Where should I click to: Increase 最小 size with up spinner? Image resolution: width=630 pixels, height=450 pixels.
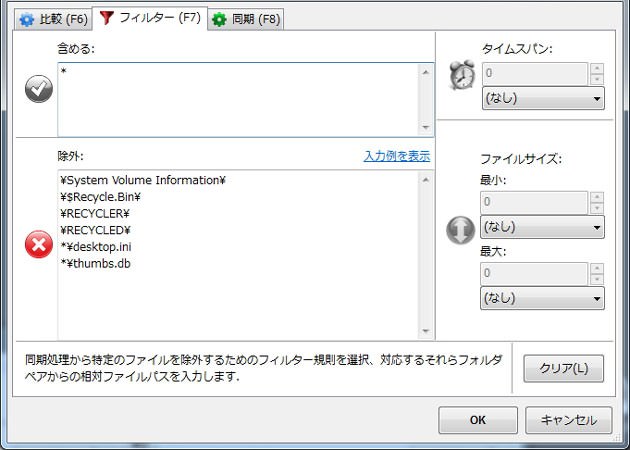pos(597,197)
